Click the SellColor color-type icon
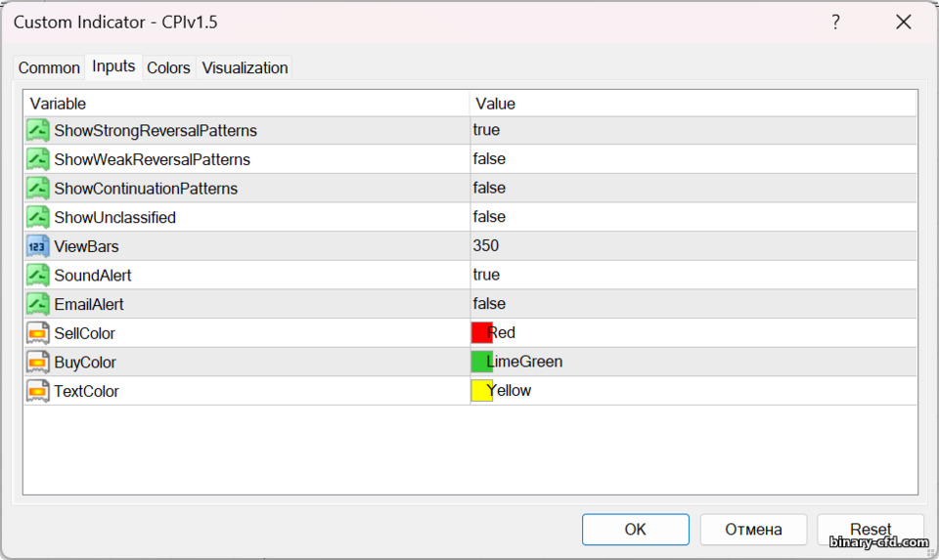Image resolution: width=939 pixels, height=560 pixels. (x=38, y=333)
